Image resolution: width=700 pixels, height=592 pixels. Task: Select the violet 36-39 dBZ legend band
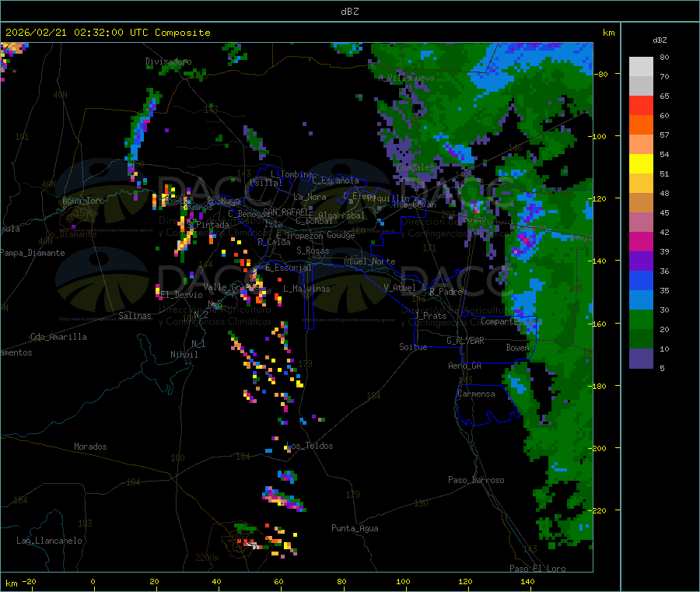click(x=641, y=261)
